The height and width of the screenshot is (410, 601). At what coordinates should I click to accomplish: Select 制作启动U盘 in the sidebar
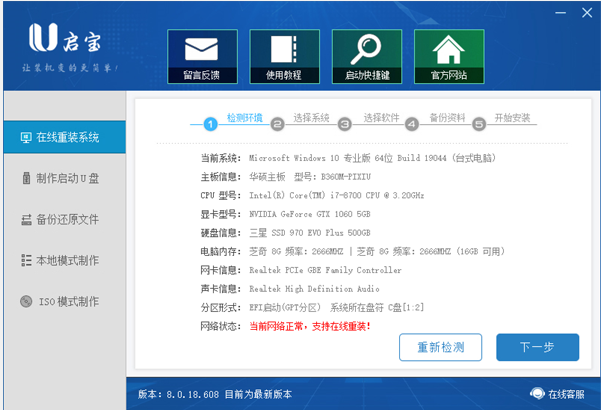coord(65,178)
